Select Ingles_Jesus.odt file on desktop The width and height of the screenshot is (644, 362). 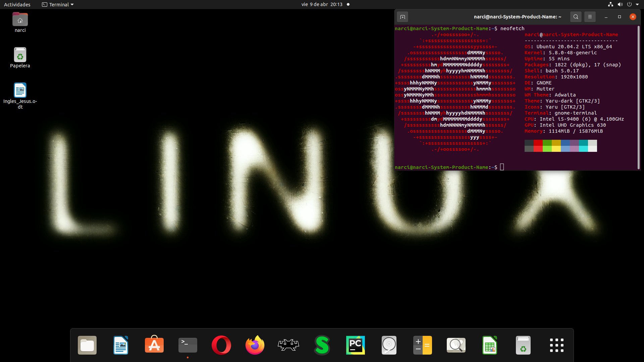tap(20, 90)
